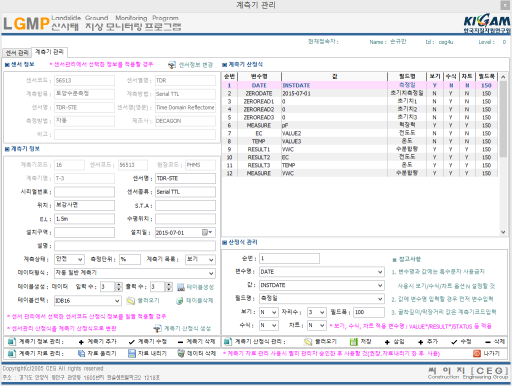The height and width of the screenshot is (387, 512).
Task: Open the 필드명 측정일 dropdown
Action: pyautogui.click(x=380, y=299)
